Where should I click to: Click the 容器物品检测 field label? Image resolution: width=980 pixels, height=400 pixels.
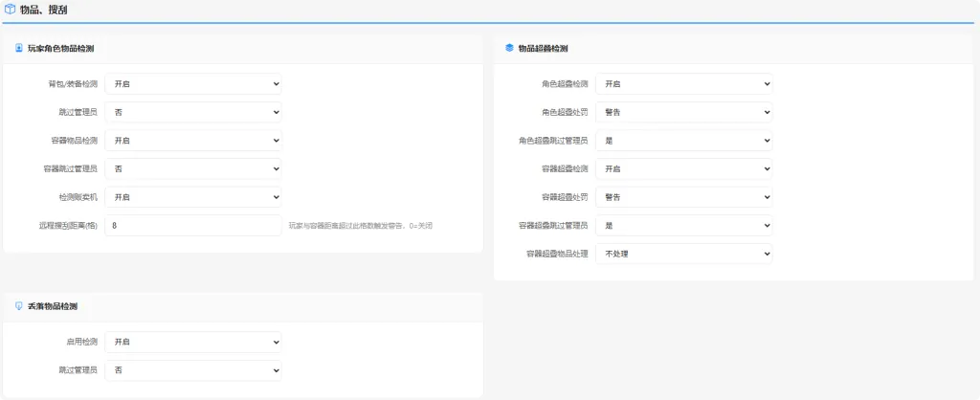pos(75,141)
